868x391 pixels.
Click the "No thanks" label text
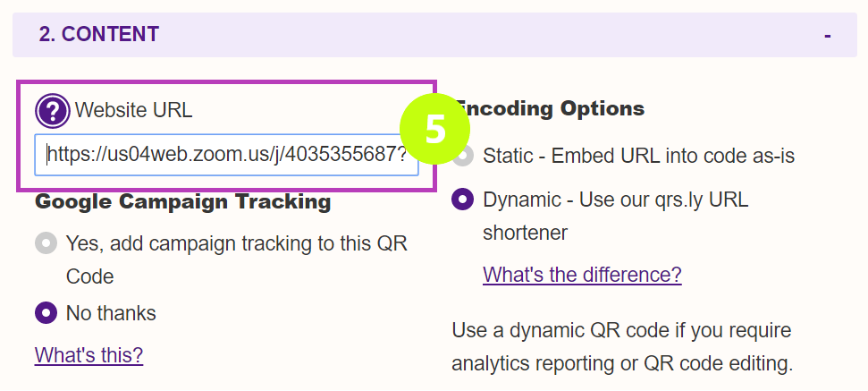pos(111,313)
